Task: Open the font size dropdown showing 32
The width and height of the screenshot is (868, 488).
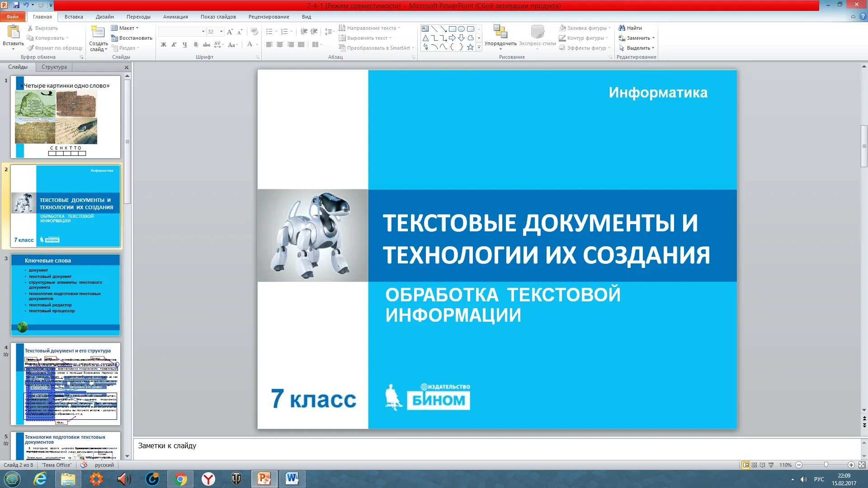Action: 221,32
